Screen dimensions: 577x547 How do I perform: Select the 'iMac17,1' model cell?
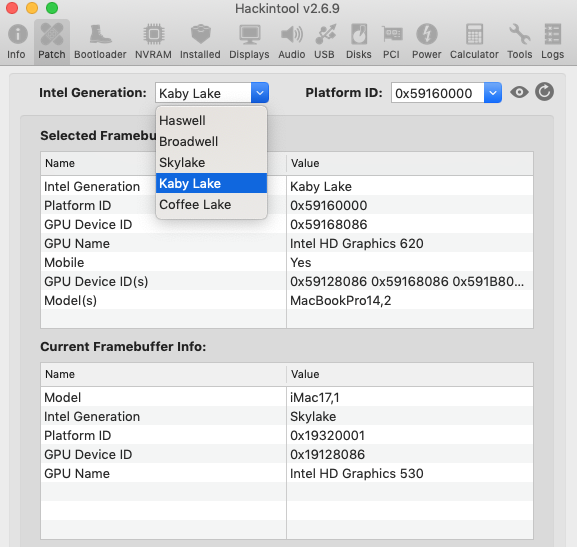coord(410,398)
